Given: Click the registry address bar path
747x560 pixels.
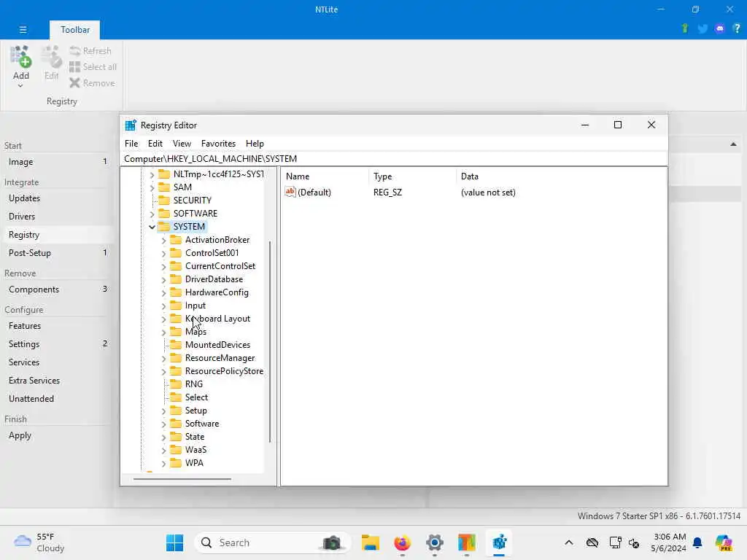Looking at the screenshot, I should click(210, 158).
